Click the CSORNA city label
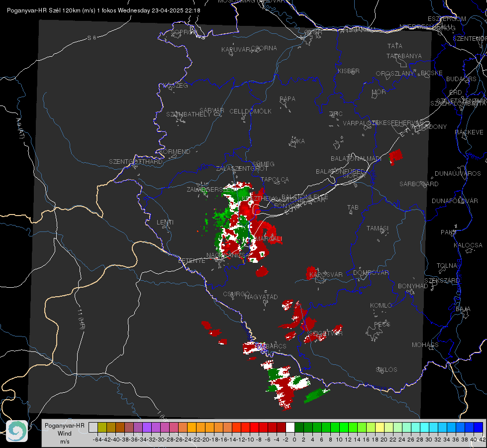 pos(264,48)
